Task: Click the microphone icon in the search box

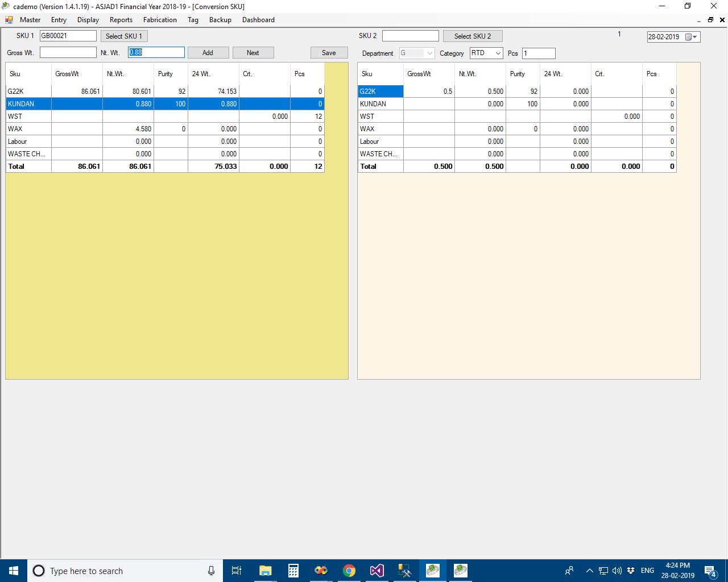Action: [x=211, y=571]
